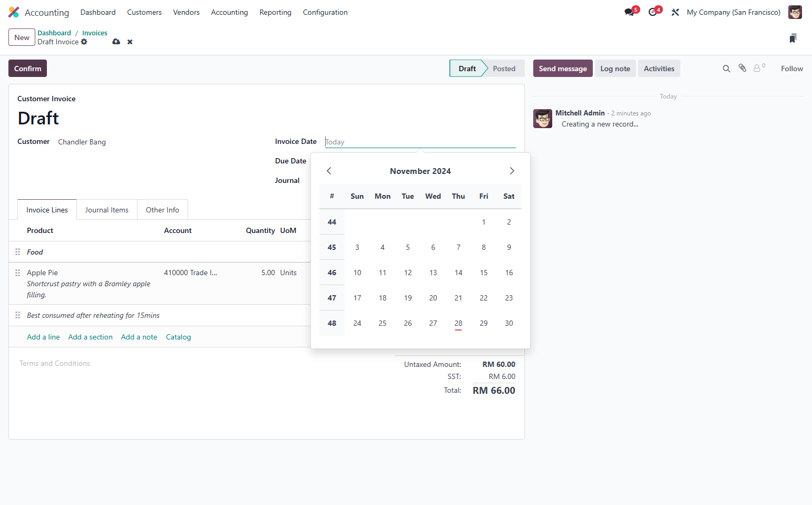Open the activities clock icon

tap(653, 12)
